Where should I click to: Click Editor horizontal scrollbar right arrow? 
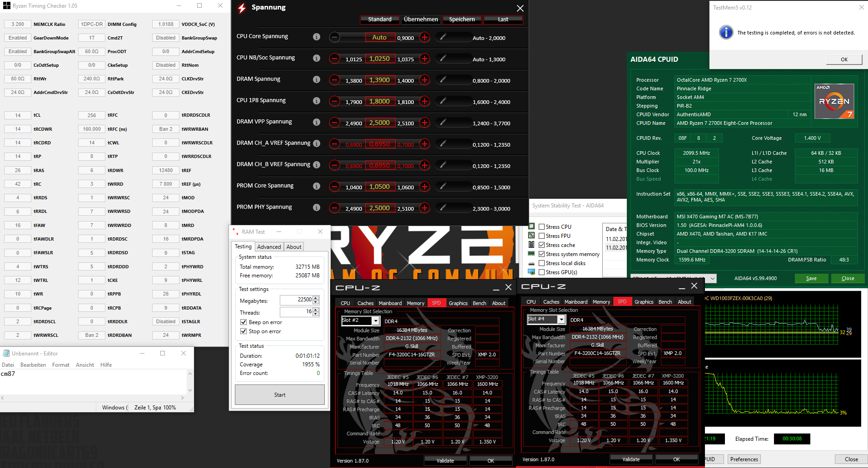tap(183, 398)
